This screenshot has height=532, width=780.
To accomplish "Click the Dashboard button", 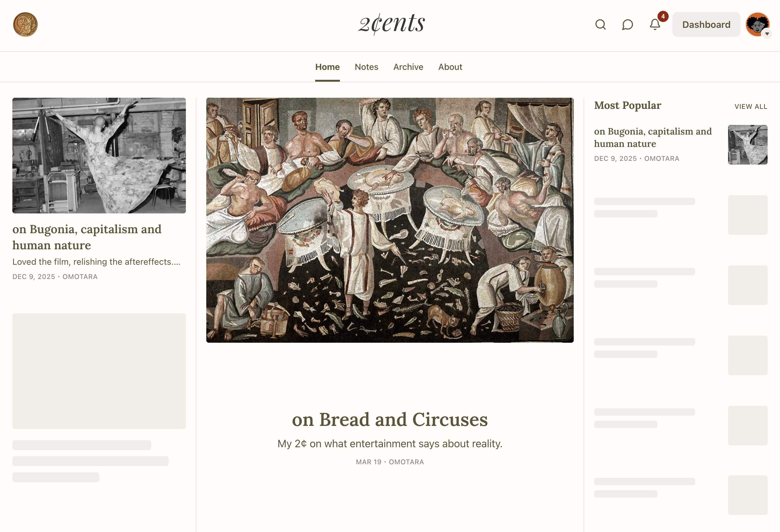I will (706, 24).
